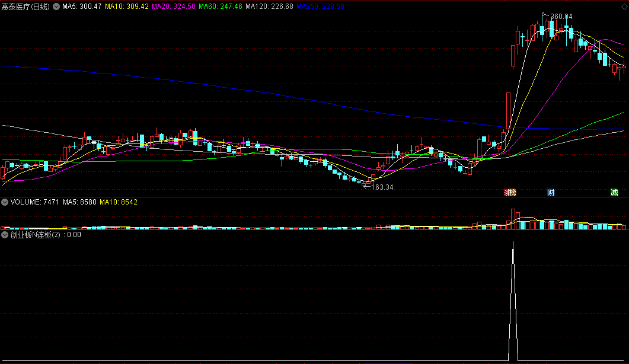Click the white spike in N连板 panel

(x=513, y=301)
